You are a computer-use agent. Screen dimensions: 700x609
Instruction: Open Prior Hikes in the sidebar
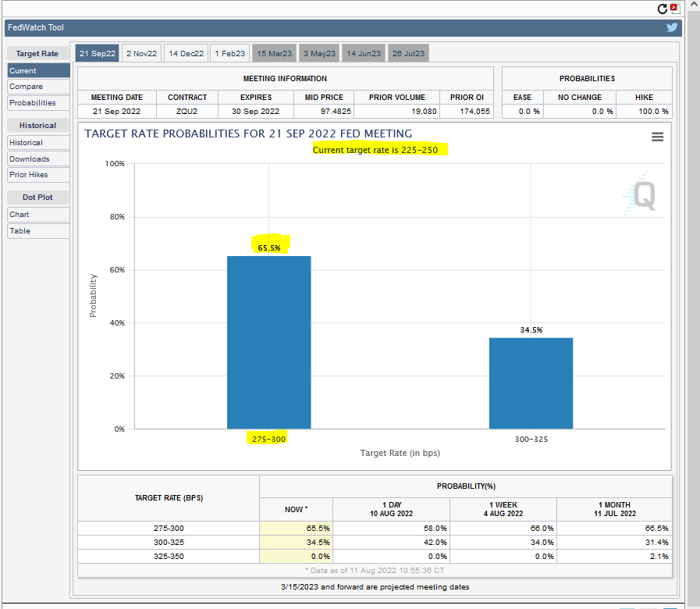pyautogui.click(x=38, y=175)
